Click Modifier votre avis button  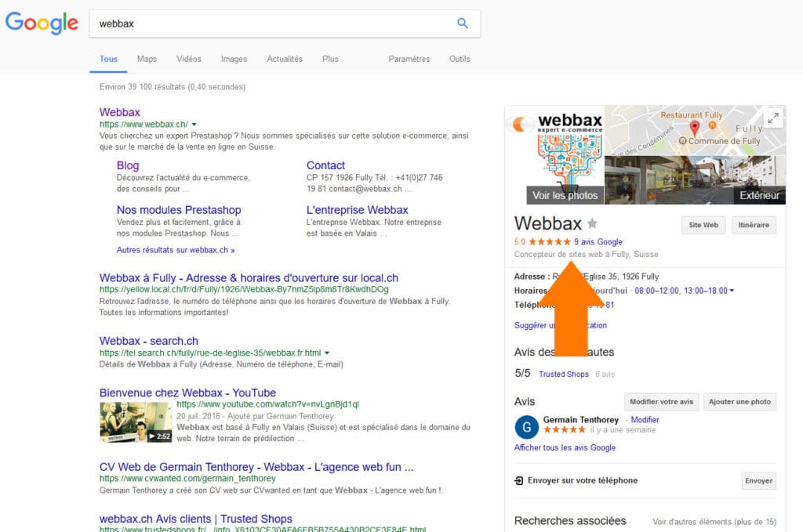(x=661, y=402)
